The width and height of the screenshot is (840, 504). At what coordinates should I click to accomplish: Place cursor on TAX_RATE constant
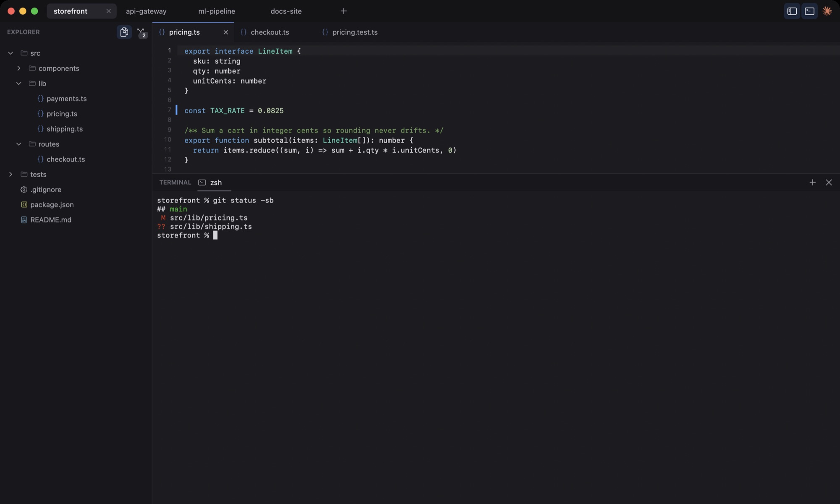[227, 111]
